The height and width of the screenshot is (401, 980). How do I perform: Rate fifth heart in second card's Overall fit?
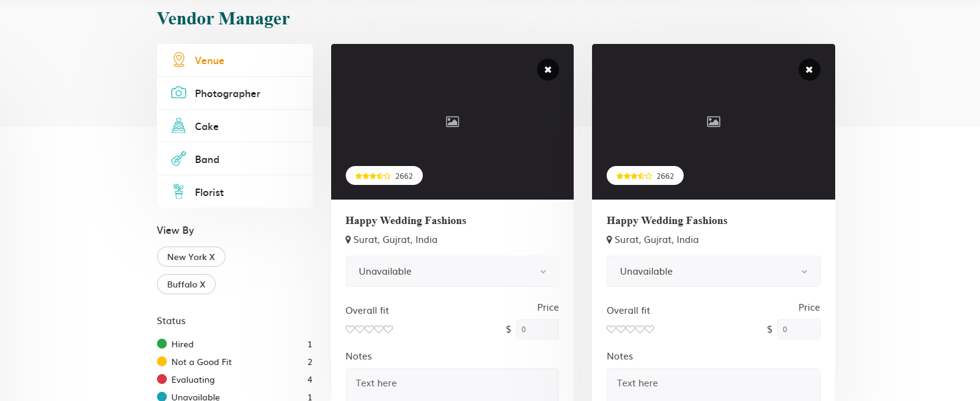pos(649,329)
